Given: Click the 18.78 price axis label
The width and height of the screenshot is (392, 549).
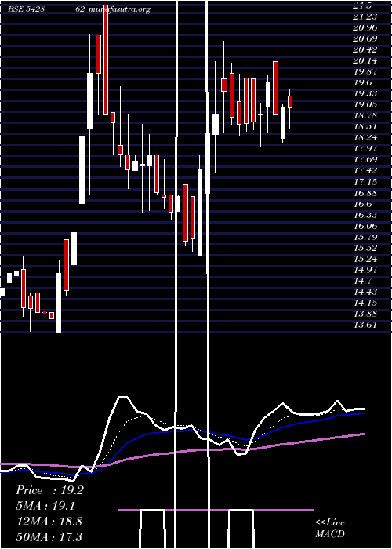Looking at the screenshot, I should point(365,115).
